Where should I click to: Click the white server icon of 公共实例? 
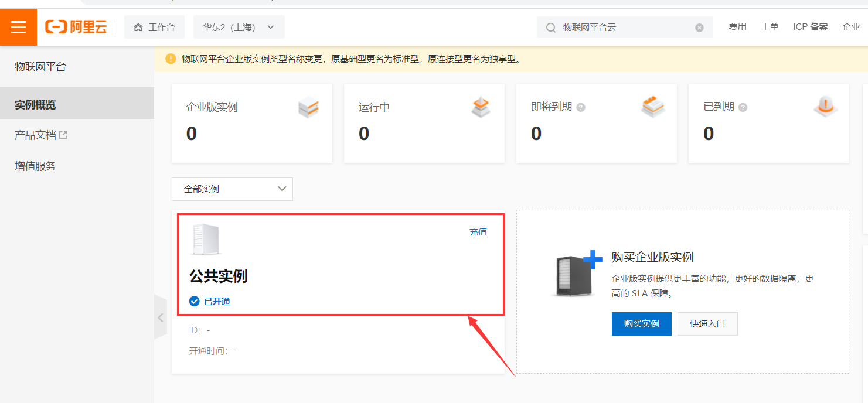[x=206, y=240]
